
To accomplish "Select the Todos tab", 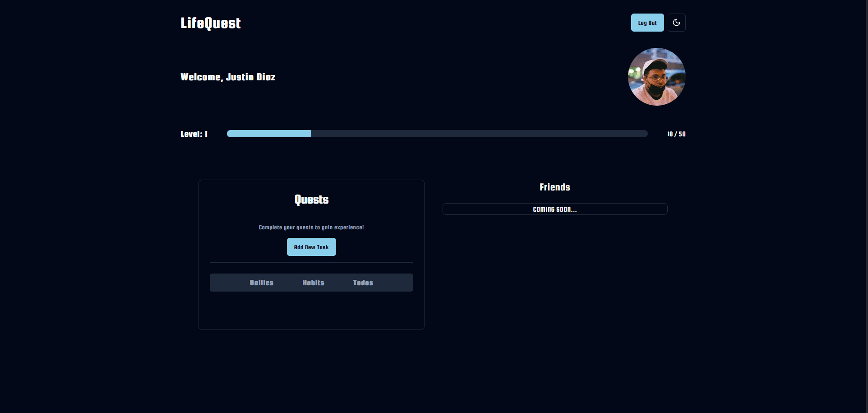I will tap(363, 283).
